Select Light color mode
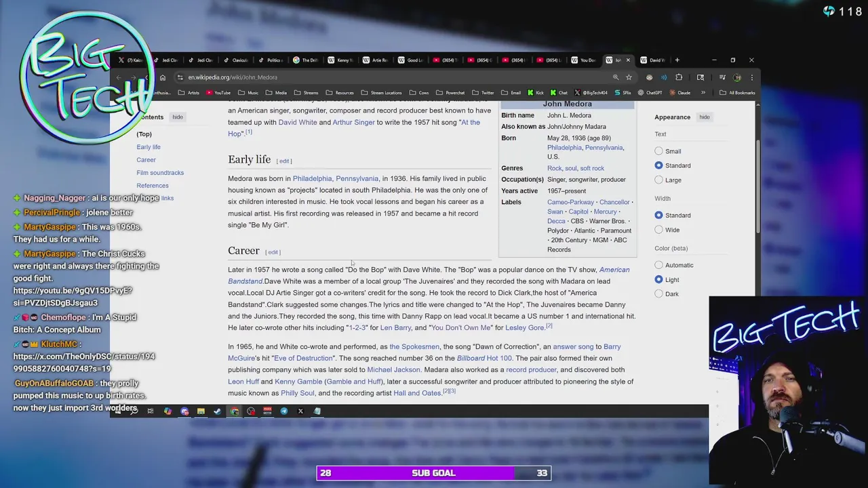 [x=658, y=279]
